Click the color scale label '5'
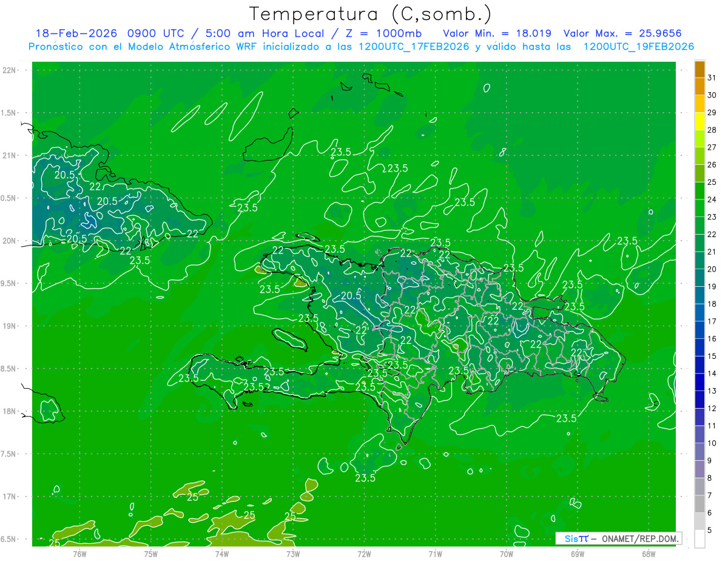This screenshot has height=562, width=728. click(710, 530)
